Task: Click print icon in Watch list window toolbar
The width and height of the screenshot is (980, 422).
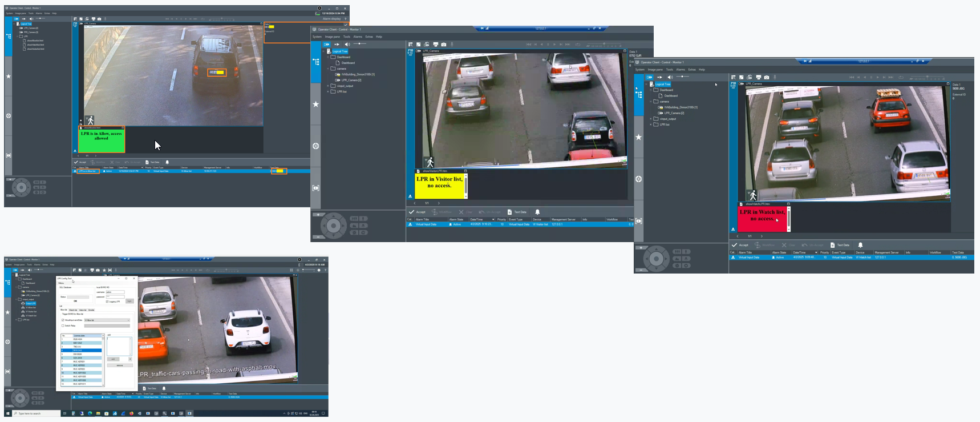Action: click(758, 77)
